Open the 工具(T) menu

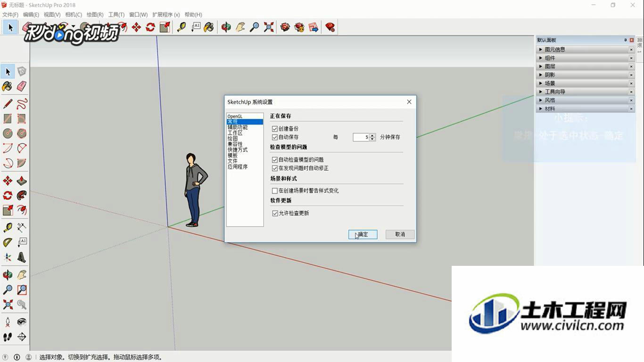116,15
